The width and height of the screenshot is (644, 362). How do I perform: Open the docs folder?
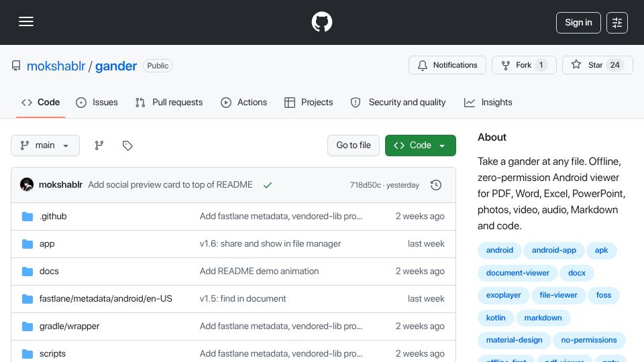click(x=49, y=271)
